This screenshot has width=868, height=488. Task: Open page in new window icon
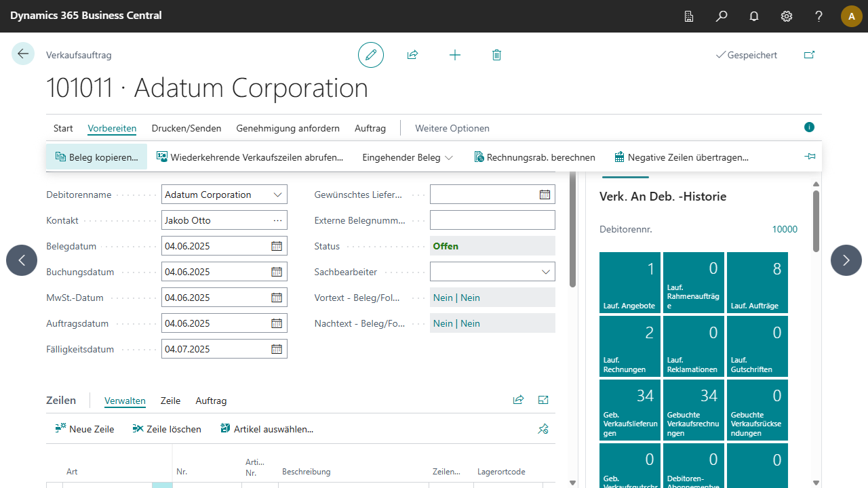tap(809, 55)
